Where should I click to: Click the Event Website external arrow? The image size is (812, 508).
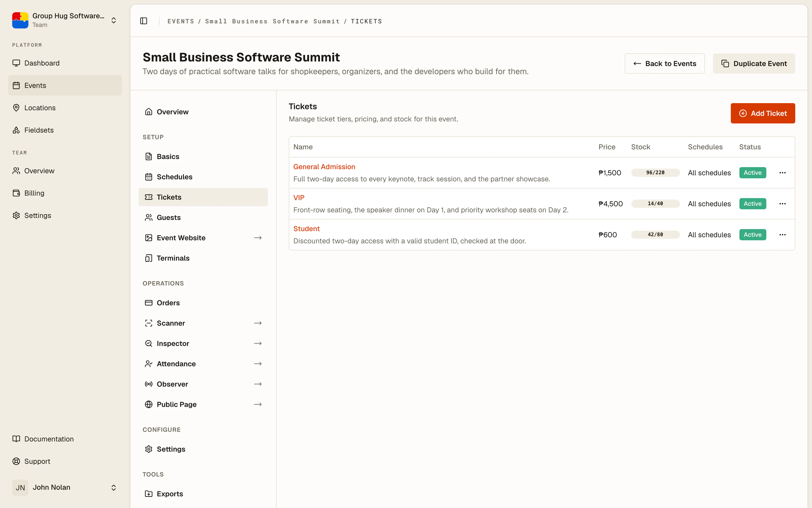[x=258, y=237]
